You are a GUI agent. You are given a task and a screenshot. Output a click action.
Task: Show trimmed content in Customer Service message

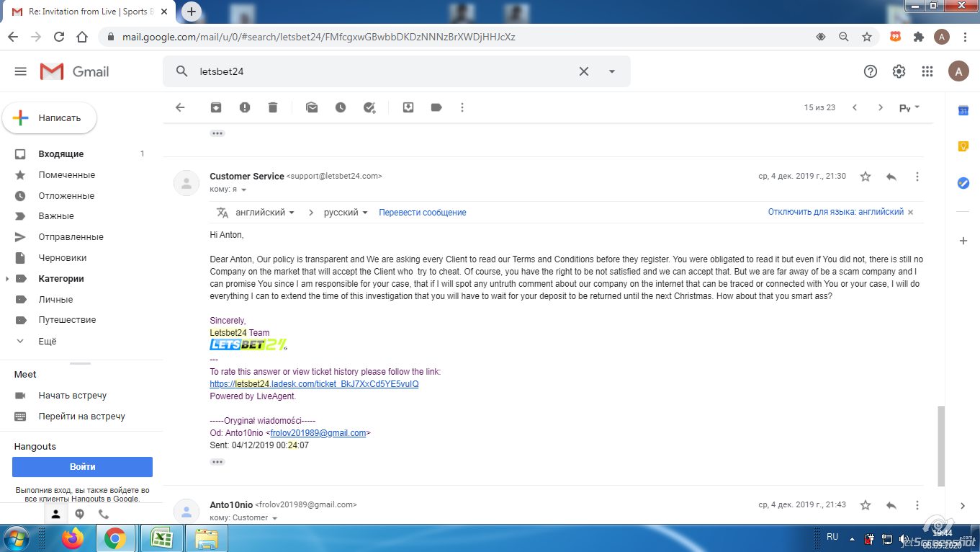pos(217,462)
